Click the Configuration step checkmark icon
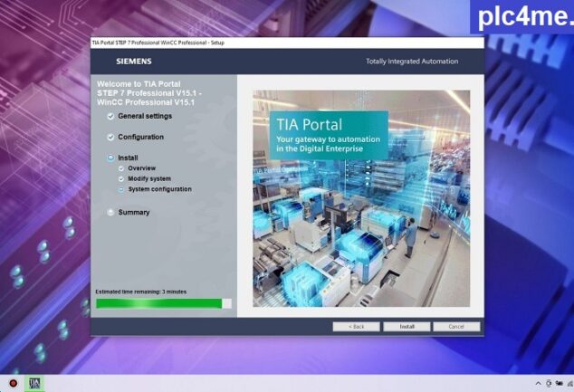This screenshot has width=574, height=392. tap(110, 138)
